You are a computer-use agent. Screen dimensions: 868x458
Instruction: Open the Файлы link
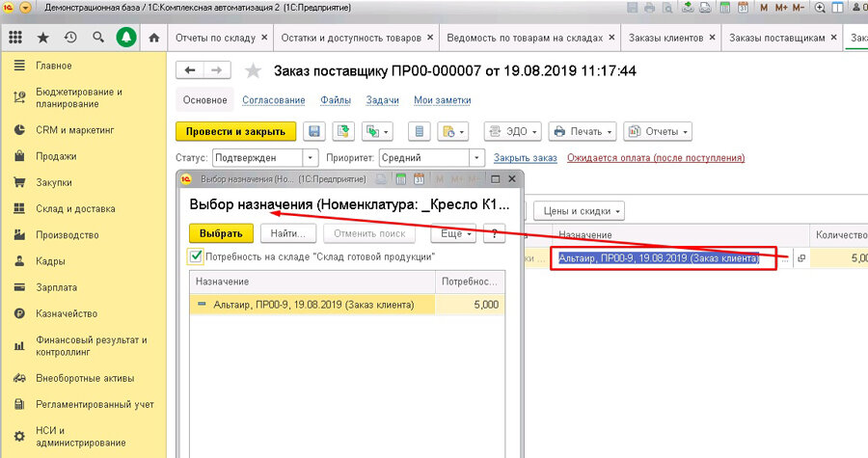point(336,100)
